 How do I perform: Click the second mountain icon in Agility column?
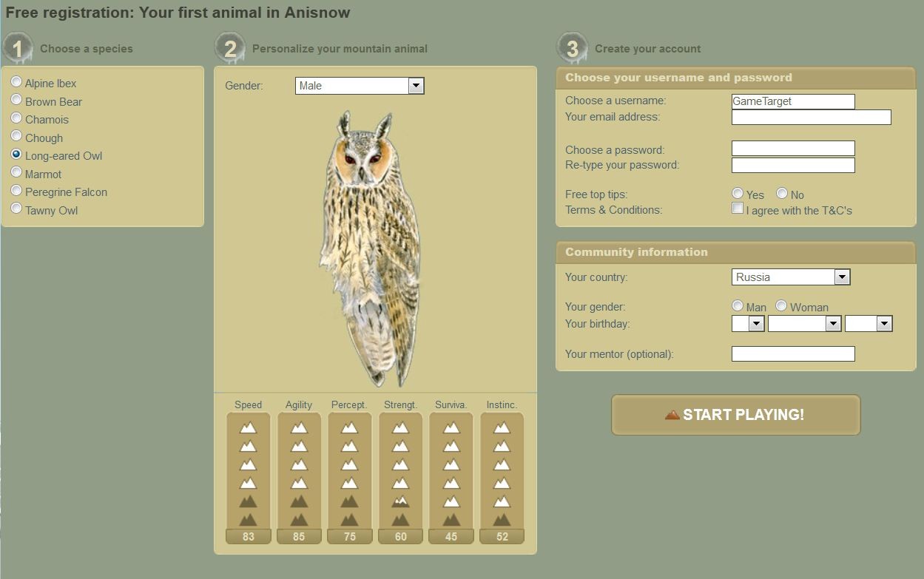[299, 446]
